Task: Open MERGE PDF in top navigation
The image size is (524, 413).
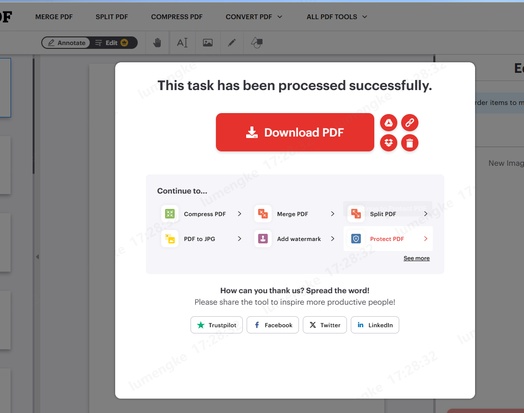Action: tap(54, 17)
